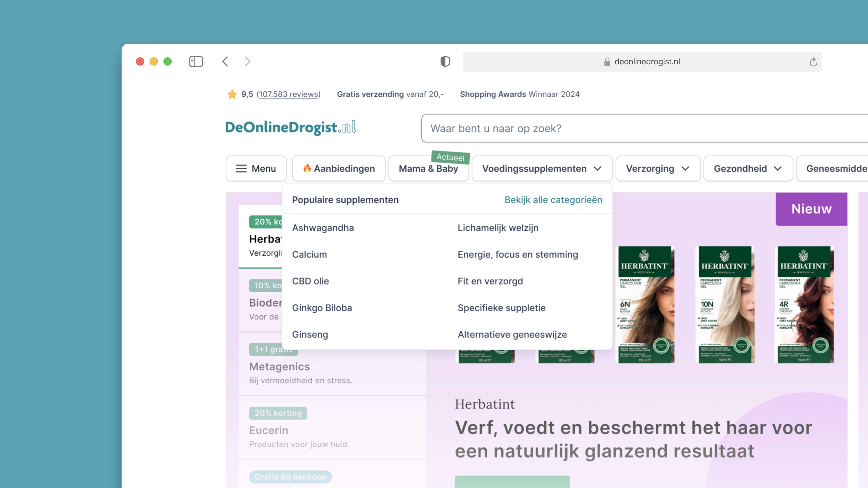
Task: Click the Herbatint banner headline text
Action: 633,439
